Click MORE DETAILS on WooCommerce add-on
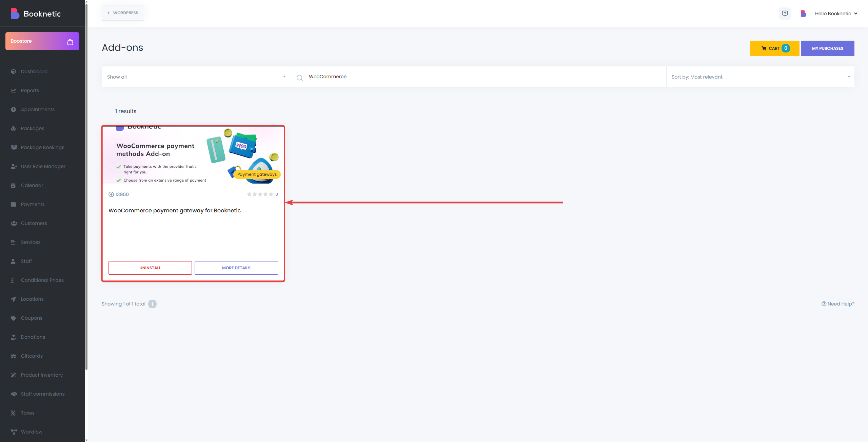This screenshot has height=442, width=868. 236,268
